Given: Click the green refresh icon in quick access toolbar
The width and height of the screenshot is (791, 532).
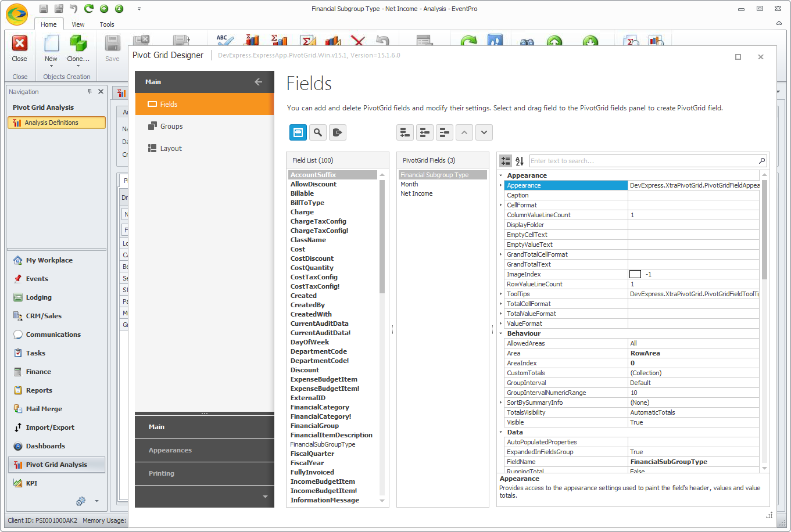Looking at the screenshot, I should pyautogui.click(x=89, y=9).
